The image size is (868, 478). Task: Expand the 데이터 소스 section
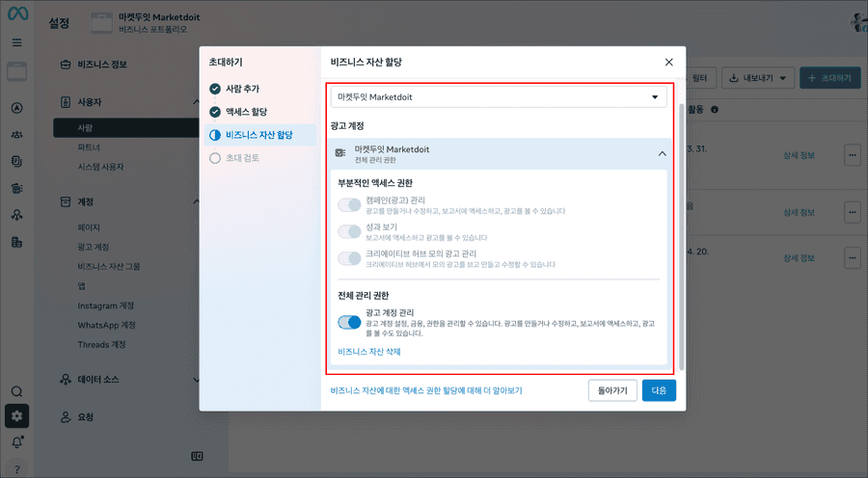click(x=196, y=380)
